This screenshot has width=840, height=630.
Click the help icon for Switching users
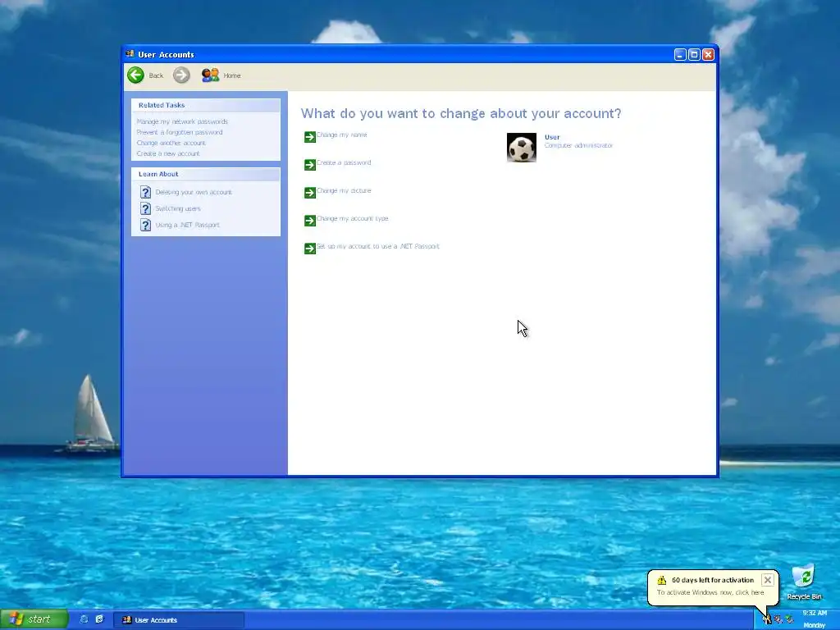click(145, 208)
